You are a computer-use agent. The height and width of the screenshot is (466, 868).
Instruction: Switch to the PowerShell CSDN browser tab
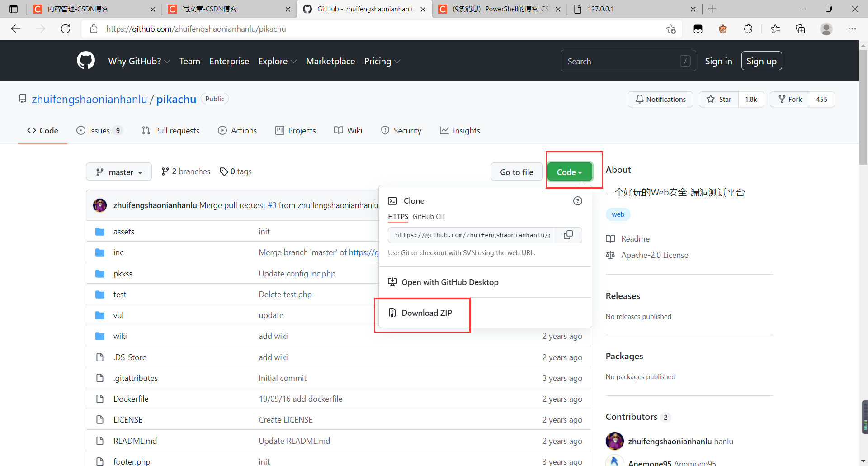click(500, 9)
